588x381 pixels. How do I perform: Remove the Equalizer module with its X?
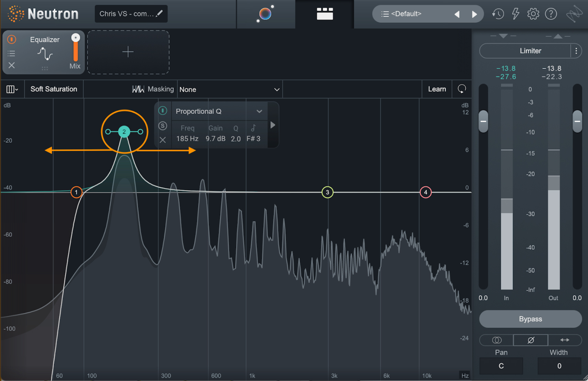point(11,65)
